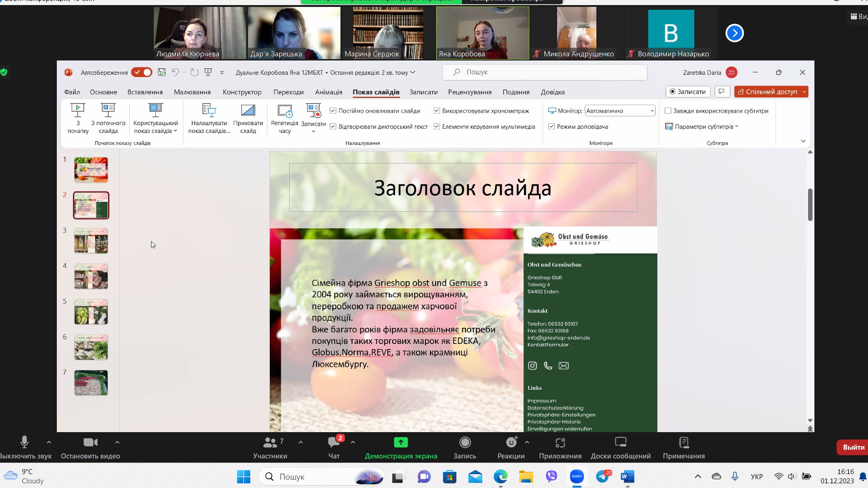Toggle 'Постійно оновлювати слайди' checkbox
The height and width of the screenshot is (488, 868).
[333, 111]
